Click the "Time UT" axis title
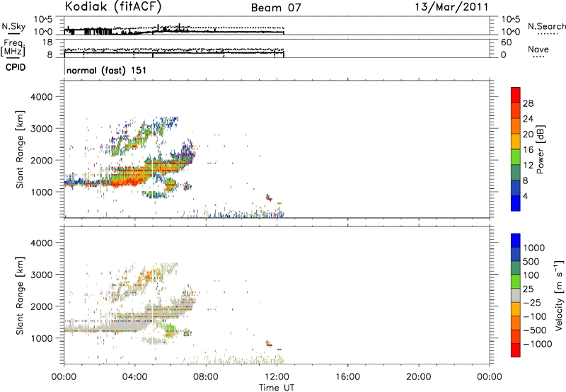This screenshot has height=392, width=566. coord(277,387)
